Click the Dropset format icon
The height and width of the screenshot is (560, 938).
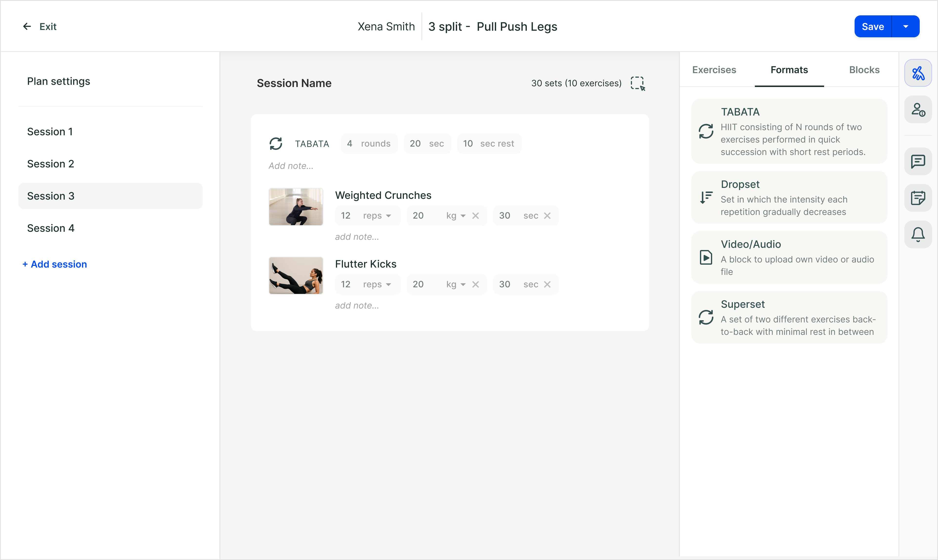(706, 197)
